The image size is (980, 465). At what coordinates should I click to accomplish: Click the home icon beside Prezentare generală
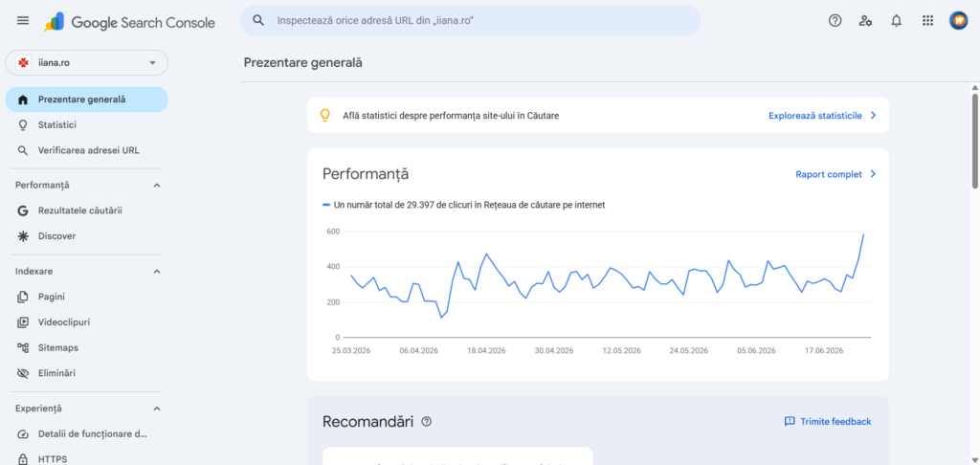point(23,100)
